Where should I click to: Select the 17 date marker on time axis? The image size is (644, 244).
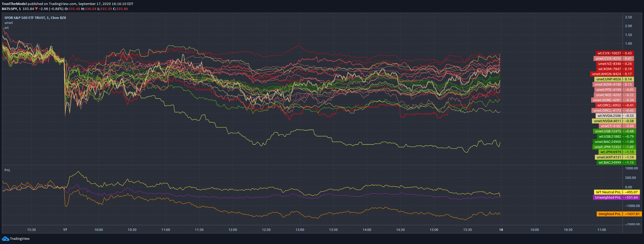tap(65, 230)
